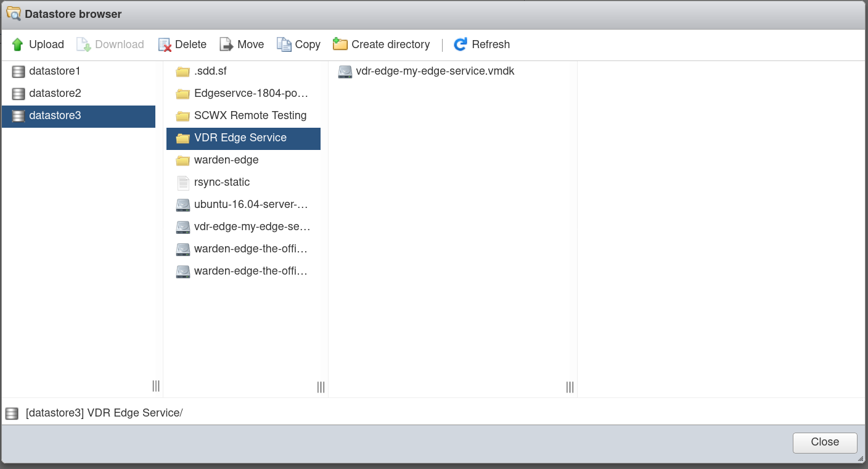Screen dimensions: 868x469
Task: Click the Move file icon
Action: pyautogui.click(x=226, y=44)
